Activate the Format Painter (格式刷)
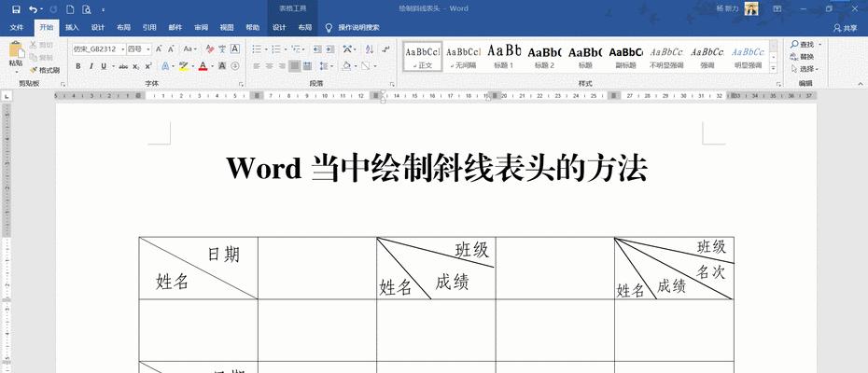 [x=45, y=70]
